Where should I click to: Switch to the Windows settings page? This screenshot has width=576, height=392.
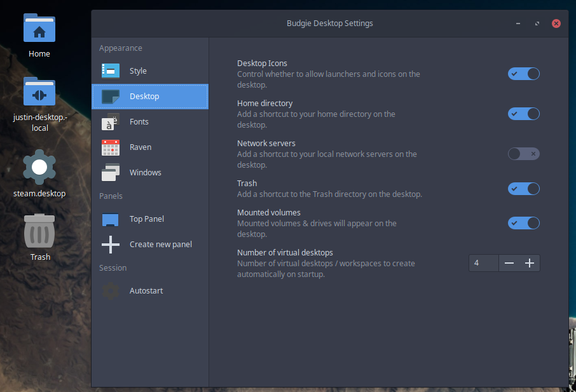point(150,173)
